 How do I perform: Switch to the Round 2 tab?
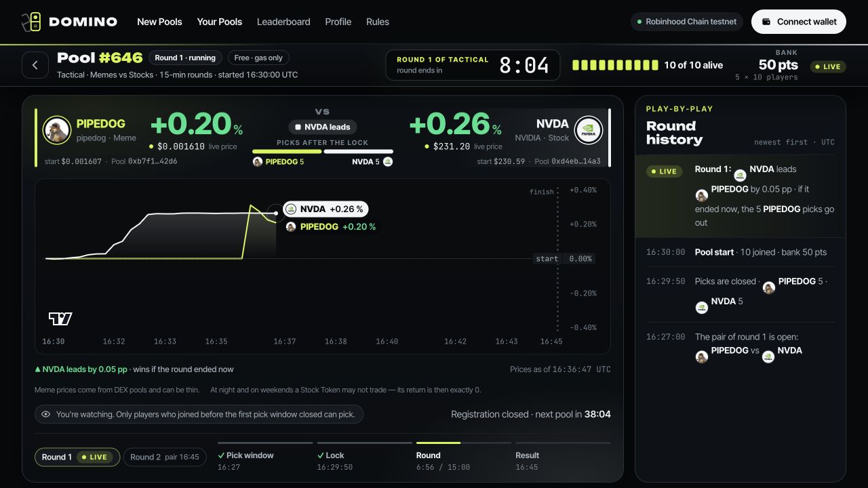pyautogui.click(x=165, y=457)
